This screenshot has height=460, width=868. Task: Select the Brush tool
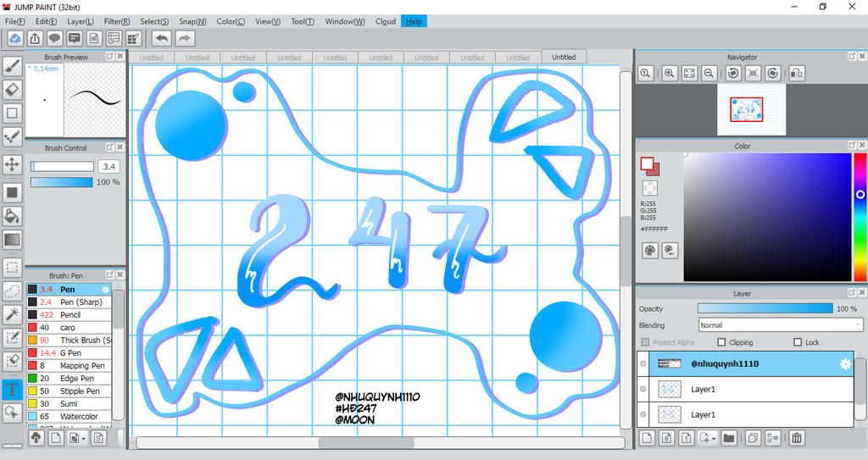tap(12, 65)
